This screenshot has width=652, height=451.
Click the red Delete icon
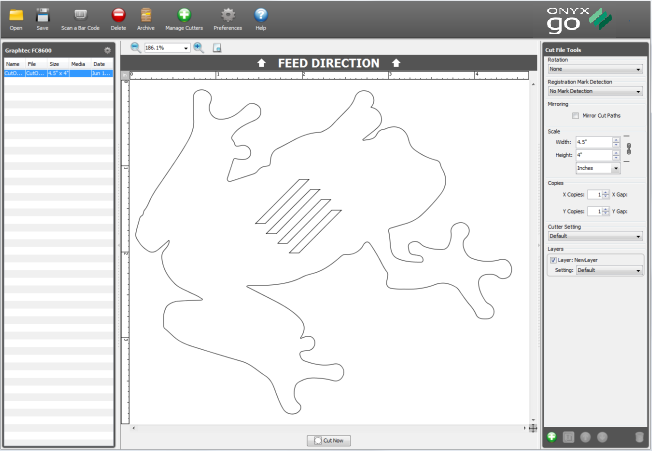coord(118,15)
